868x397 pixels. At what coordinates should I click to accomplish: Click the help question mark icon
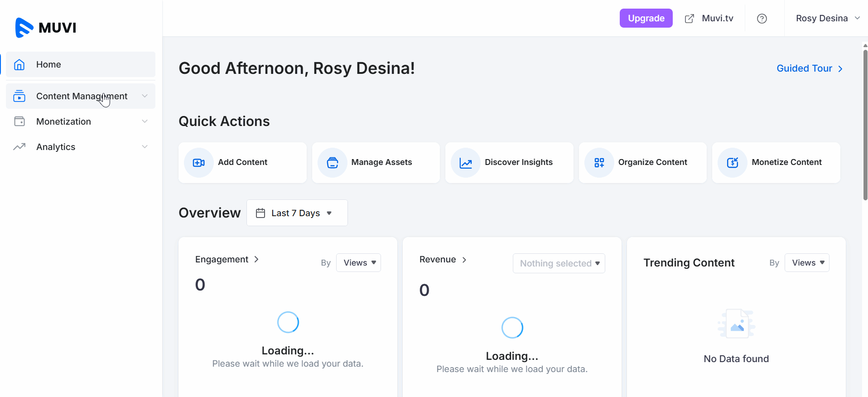pyautogui.click(x=762, y=19)
